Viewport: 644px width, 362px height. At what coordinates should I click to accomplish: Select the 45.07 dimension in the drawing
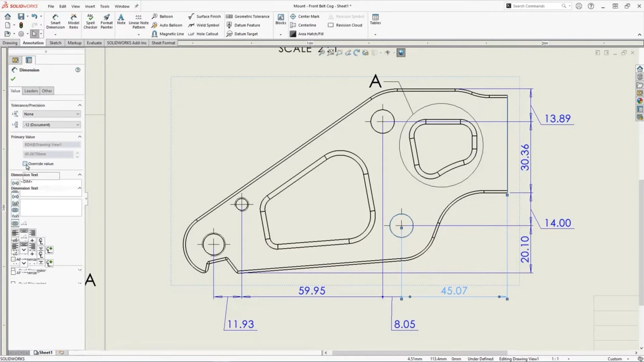click(454, 291)
